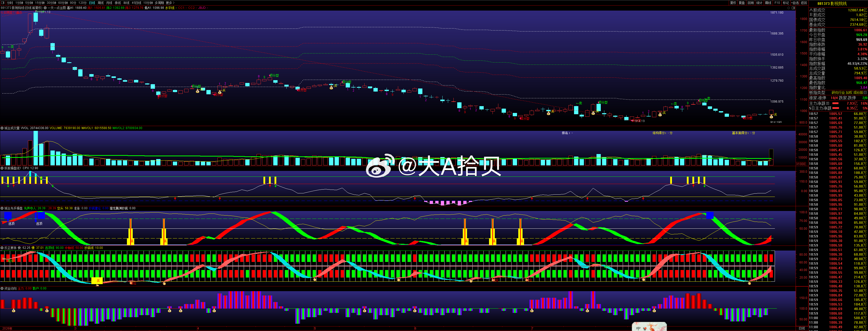Collapse the 资金动向 indicator panel
Screen dimensions: 868x331
2,289
